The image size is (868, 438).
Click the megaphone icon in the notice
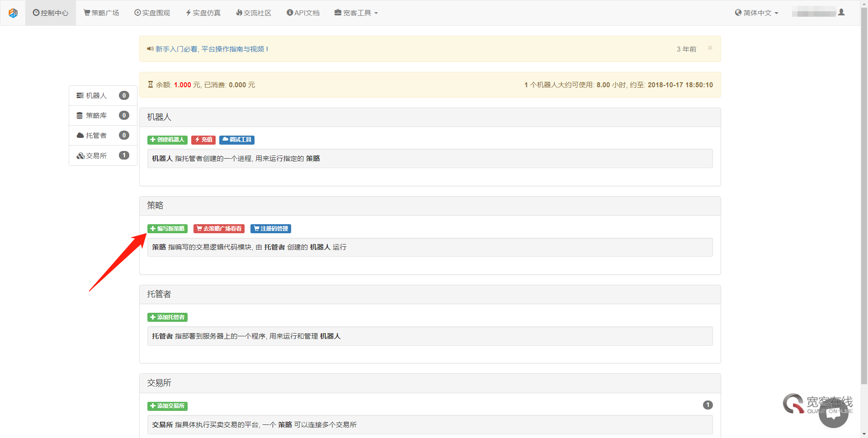pos(150,49)
